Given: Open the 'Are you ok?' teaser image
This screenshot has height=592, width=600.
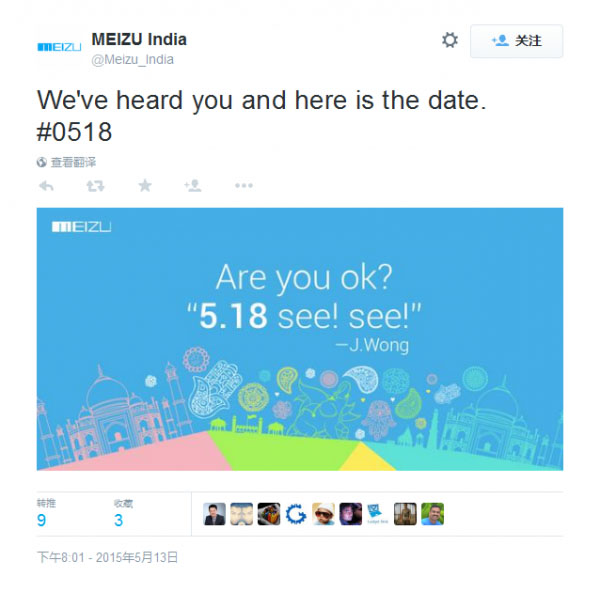Looking at the screenshot, I should [x=300, y=338].
